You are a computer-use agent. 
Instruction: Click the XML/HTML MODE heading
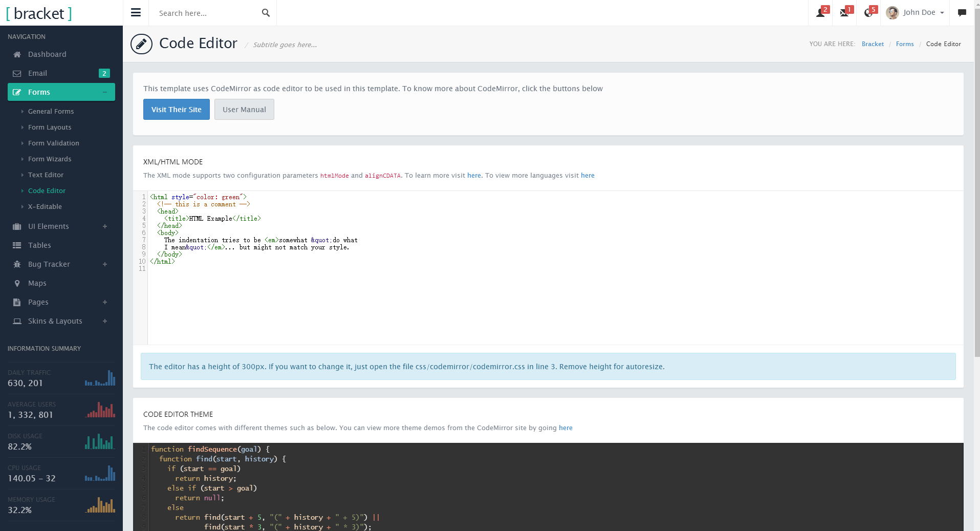173,162
